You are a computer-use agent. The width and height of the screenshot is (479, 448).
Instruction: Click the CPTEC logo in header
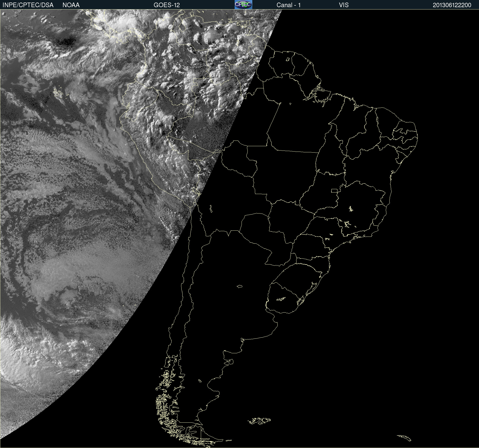pos(243,5)
